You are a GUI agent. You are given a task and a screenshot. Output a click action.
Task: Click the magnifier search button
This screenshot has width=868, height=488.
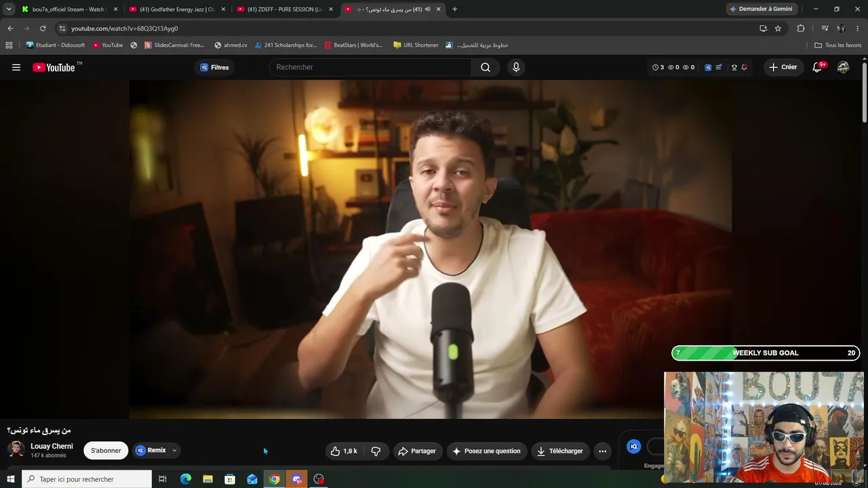[486, 67]
